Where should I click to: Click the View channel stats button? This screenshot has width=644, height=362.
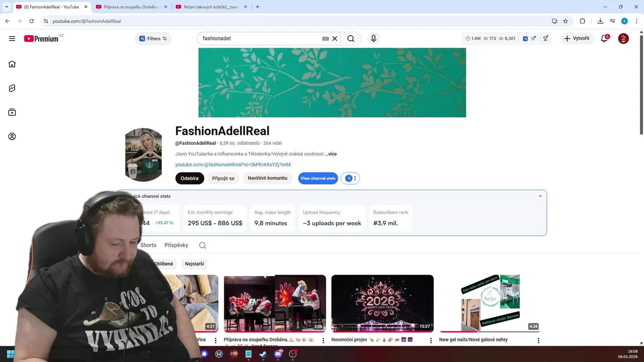tap(318, 178)
